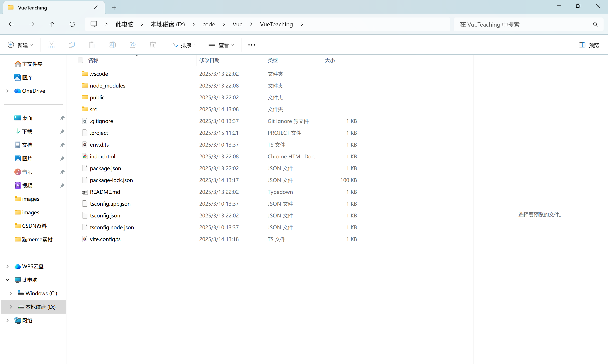The height and width of the screenshot is (364, 608).
Task: Go up one directory level
Action: pos(52,24)
